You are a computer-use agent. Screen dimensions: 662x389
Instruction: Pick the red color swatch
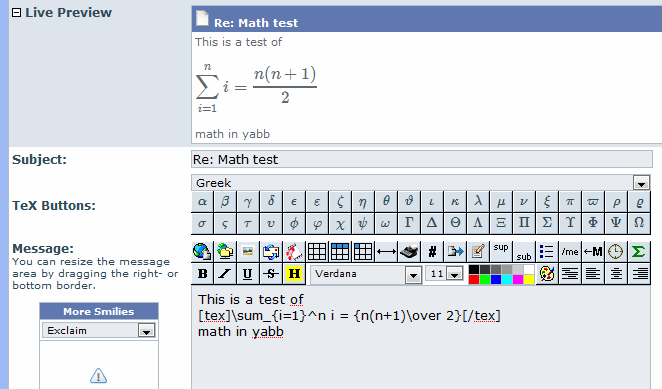coord(474,279)
